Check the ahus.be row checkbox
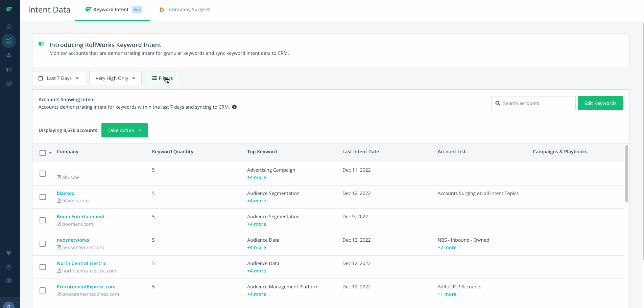 coord(43,174)
